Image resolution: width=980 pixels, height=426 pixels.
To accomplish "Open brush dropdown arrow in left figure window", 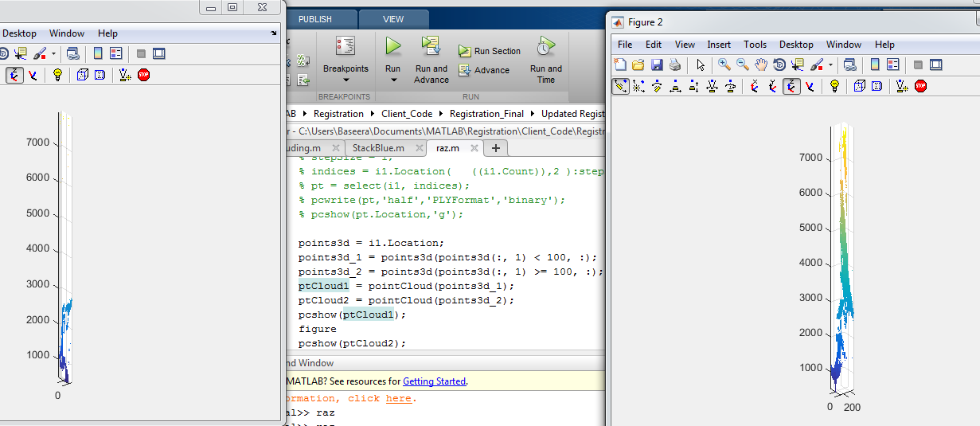I will tap(53, 53).
